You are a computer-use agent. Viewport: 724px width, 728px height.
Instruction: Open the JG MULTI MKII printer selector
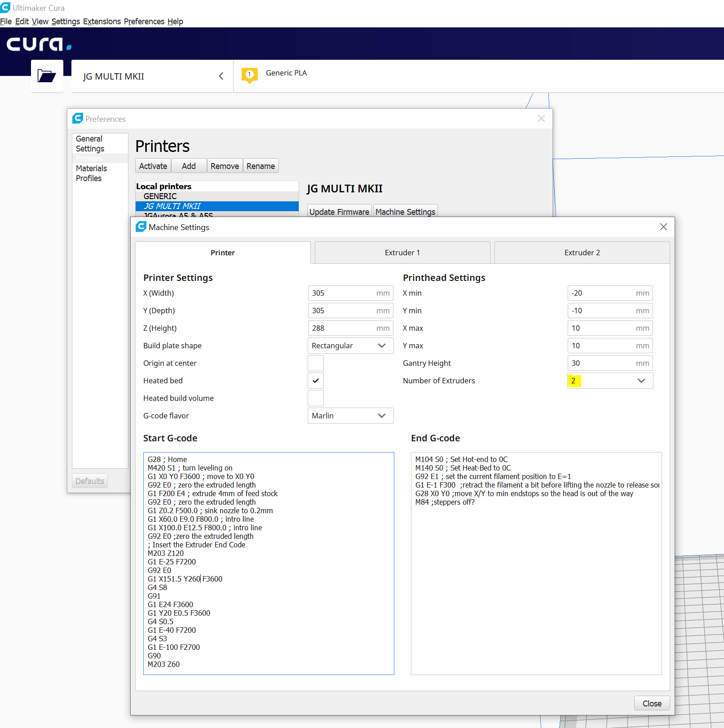[x=152, y=76]
